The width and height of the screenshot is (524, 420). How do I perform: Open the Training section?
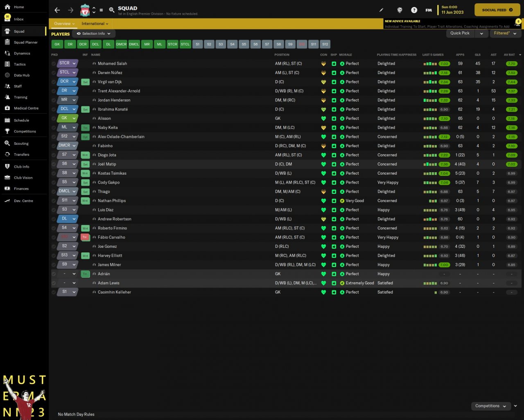click(x=20, y=97)
